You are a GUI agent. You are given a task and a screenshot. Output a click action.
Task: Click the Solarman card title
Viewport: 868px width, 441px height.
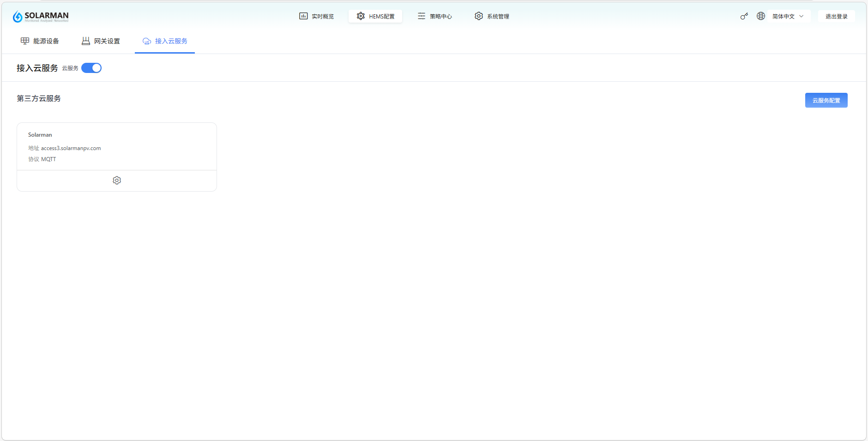pyautogui.click(x=40, y=135)
